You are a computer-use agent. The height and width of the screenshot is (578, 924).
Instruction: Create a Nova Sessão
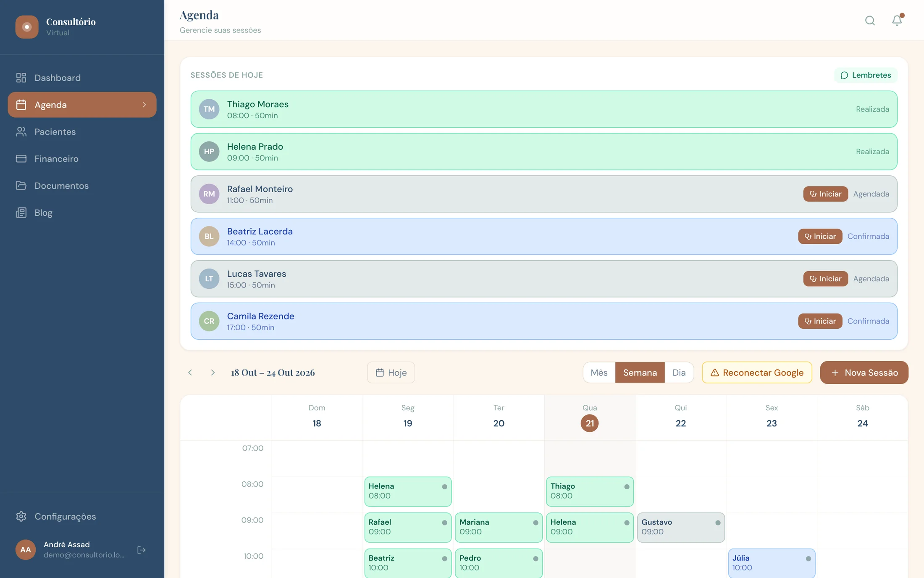[864, 372]
